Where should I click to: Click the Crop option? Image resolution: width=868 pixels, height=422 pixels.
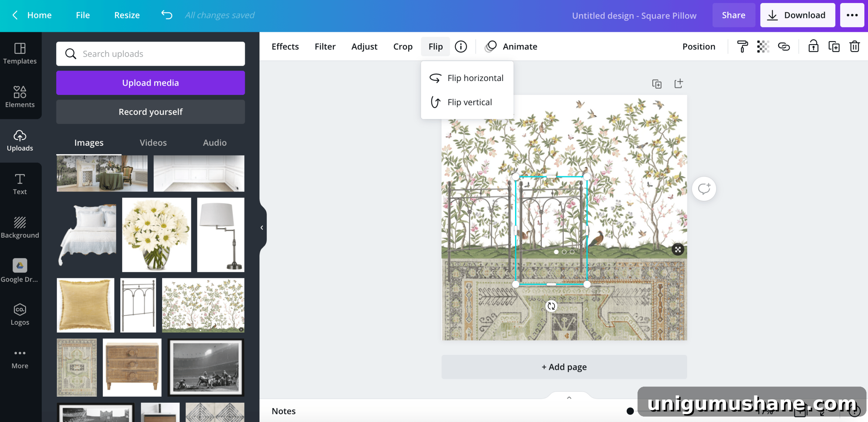point(403,46)
